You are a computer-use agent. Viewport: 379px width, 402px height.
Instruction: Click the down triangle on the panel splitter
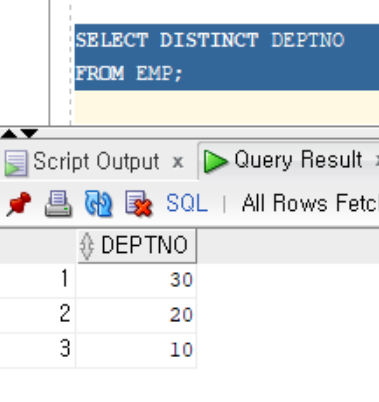click(29, 133)
